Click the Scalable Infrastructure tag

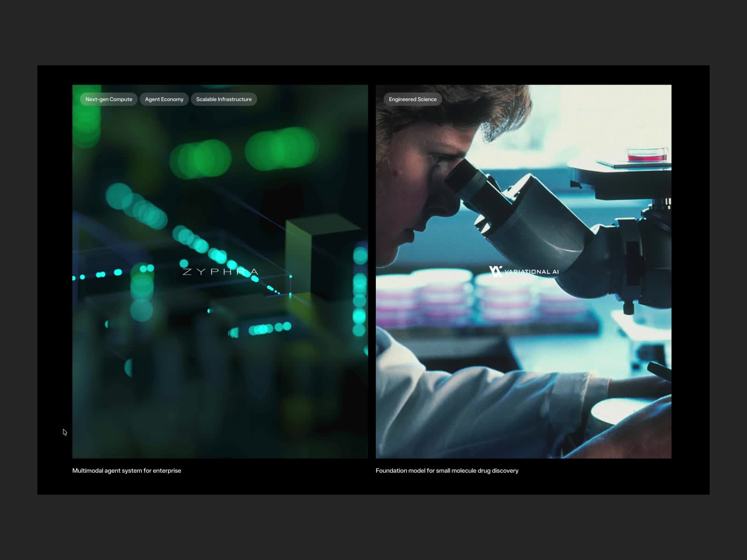coord(224,99)
